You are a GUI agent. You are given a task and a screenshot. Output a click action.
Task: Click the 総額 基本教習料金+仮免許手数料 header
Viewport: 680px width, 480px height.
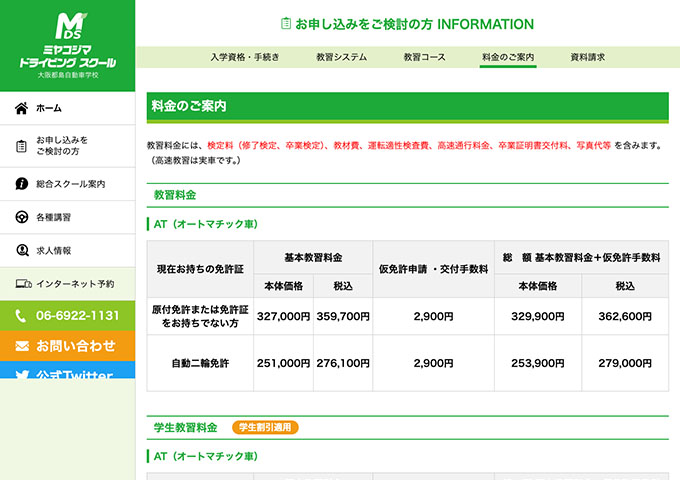coord(582,258)
